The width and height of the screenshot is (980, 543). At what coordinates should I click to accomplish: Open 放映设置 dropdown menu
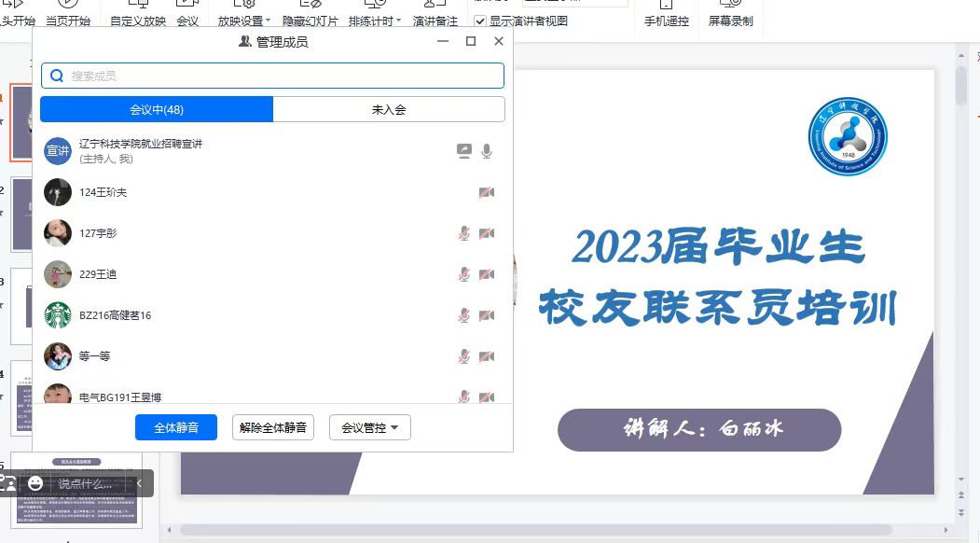point(244,21)
